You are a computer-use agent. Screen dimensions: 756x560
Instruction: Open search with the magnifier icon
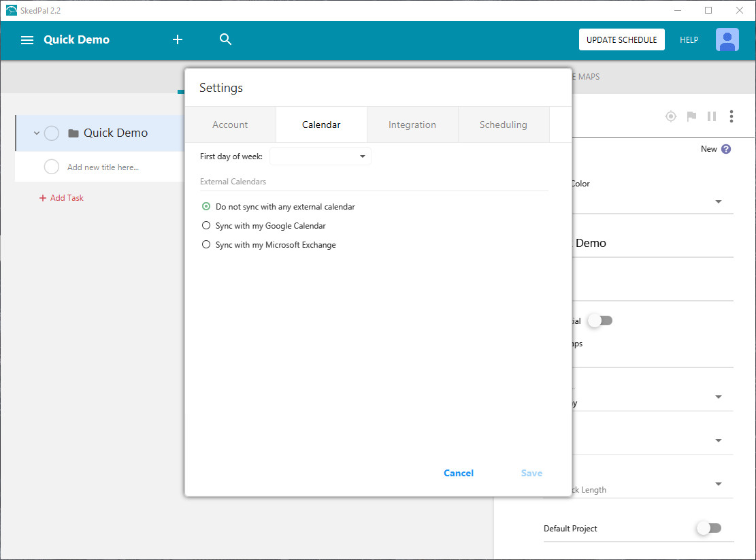pyautogui.click(x=225, y=39)
